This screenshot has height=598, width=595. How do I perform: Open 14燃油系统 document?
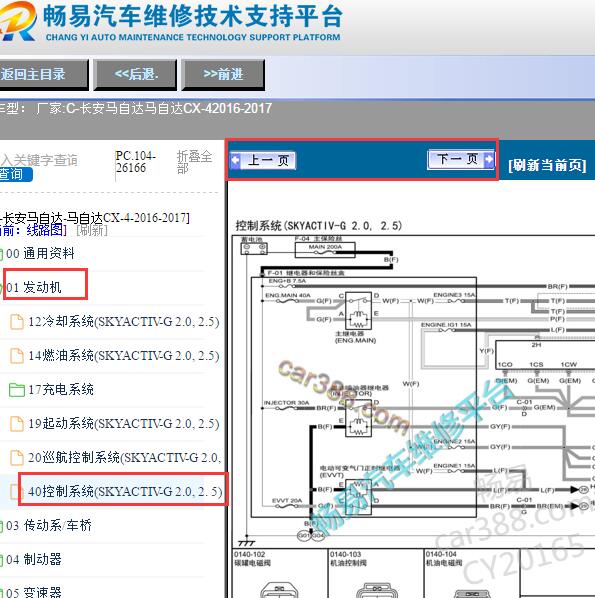(x=124, y=355)
